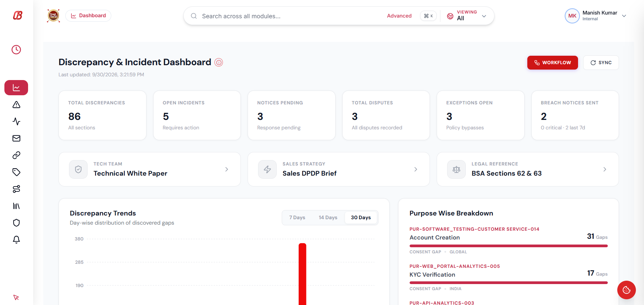This screenshot has height=305, width=644.
Task: Click PUR-API-ANALYTICS-003 purpose code
Action: pyautogui.click(x=442, y=303)
